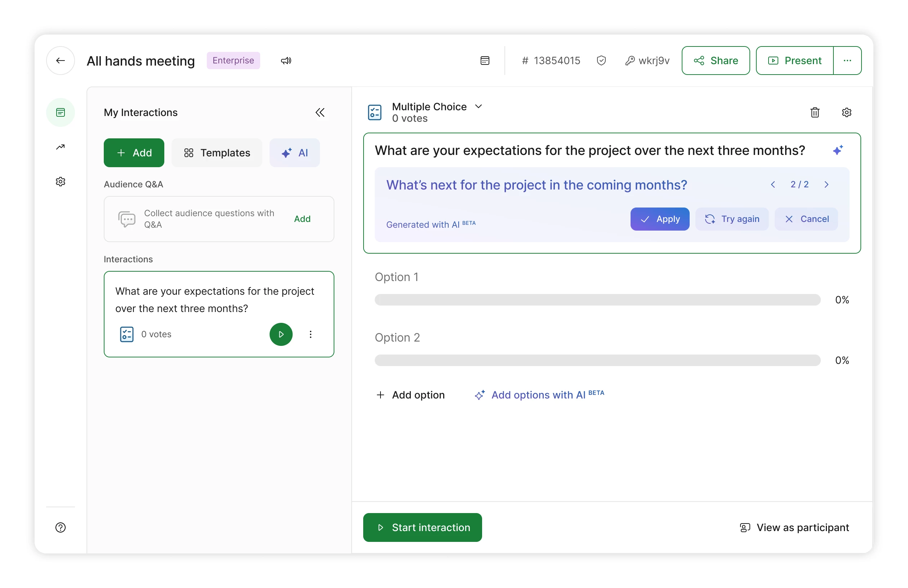Apply the AI generated question

pos(659,219)
